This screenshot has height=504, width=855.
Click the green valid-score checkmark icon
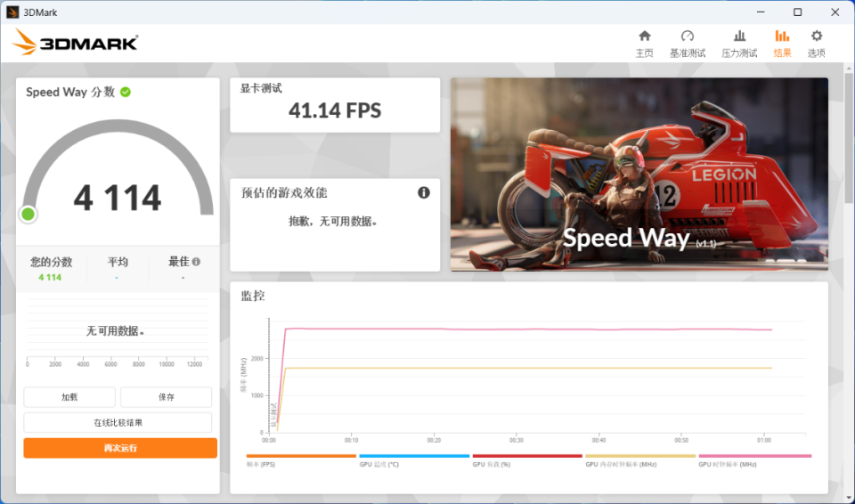point(126,93)
